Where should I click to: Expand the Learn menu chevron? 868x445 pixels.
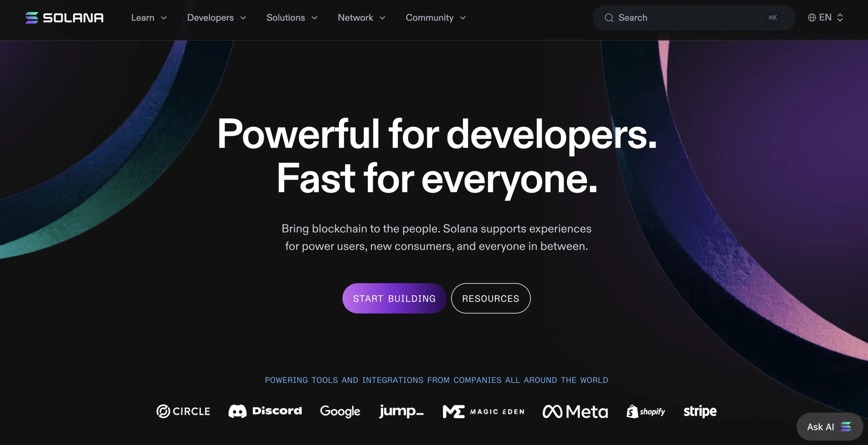click(x=164, y=18)
